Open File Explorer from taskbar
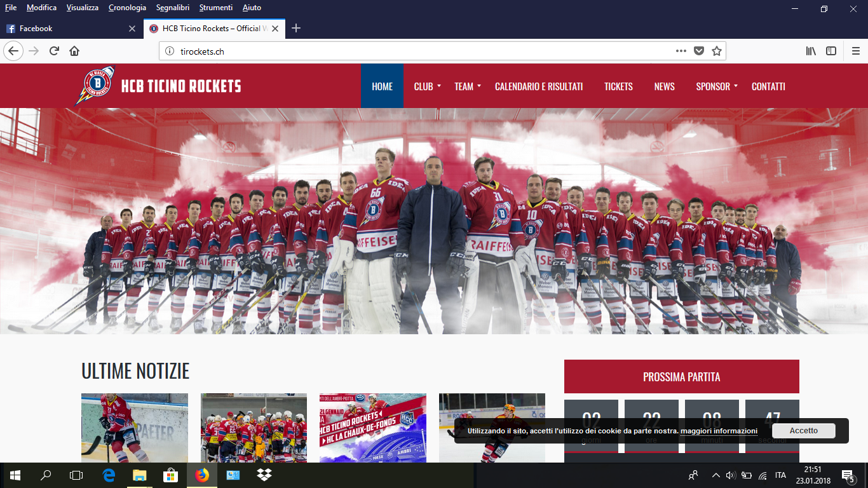868x488 pixels. [x=140, y=475]
